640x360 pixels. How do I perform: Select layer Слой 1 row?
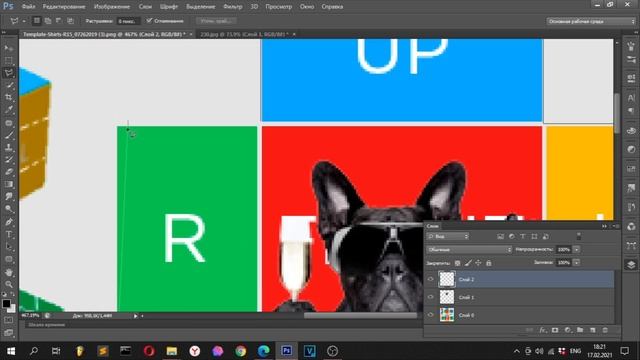520,297
